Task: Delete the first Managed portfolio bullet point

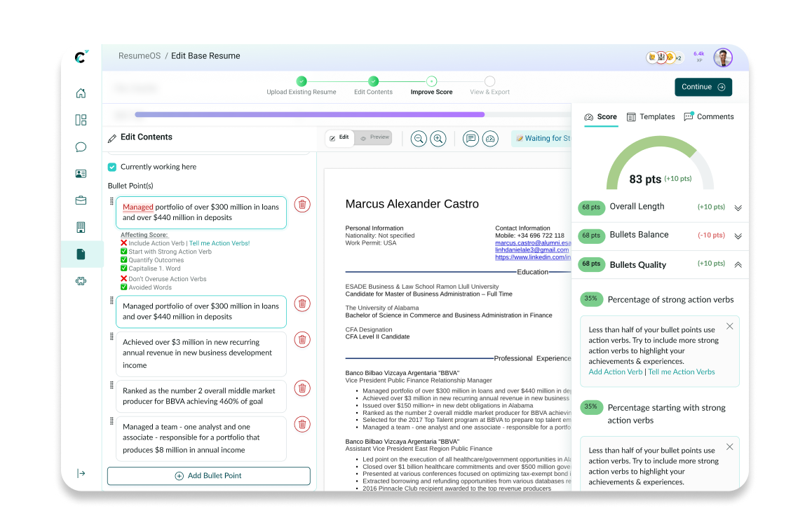Action: pos(302,205)
